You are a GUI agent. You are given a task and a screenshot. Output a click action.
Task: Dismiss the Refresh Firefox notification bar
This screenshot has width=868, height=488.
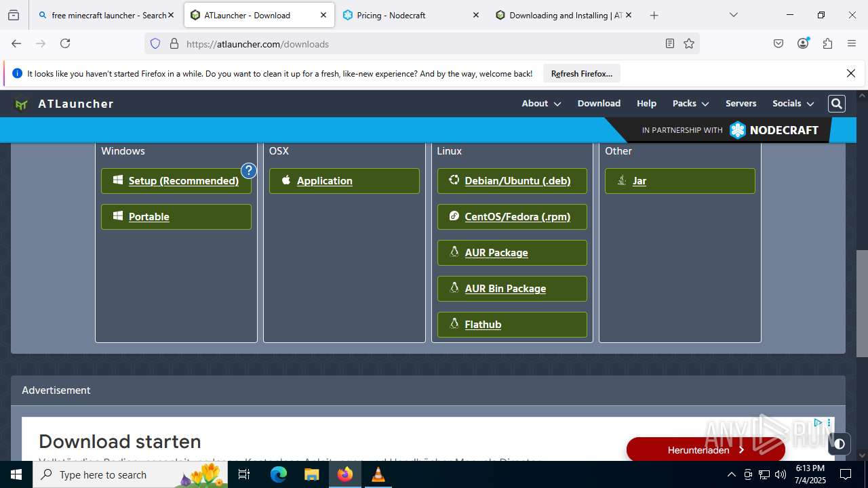pyautogui.click(x=851, y=73)
